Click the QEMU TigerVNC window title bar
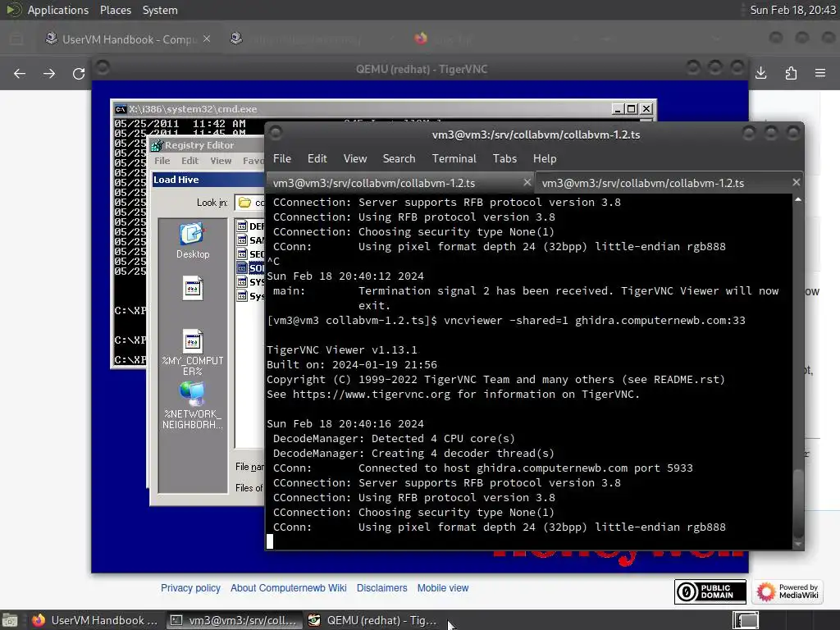This screenshot has width=840, height=630. click(421, 69)
